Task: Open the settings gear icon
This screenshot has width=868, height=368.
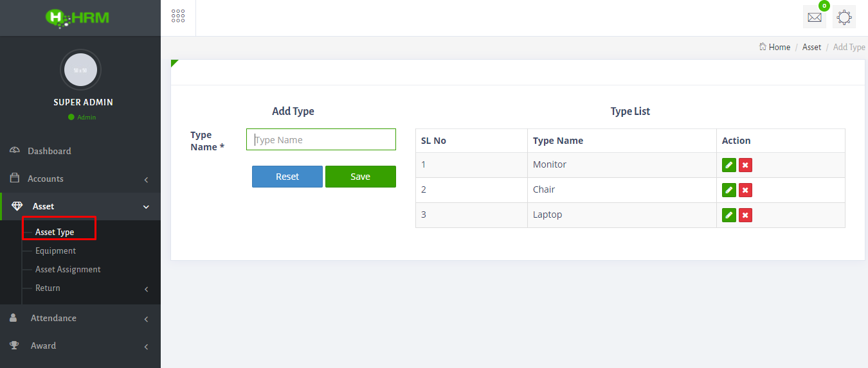Action: 844,17
